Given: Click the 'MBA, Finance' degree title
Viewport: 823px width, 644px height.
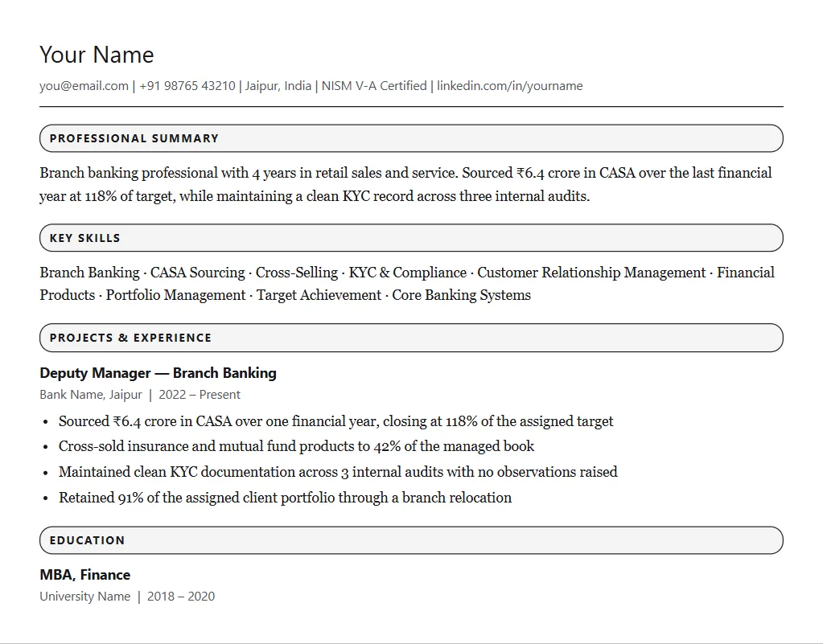Looking at the screenshot, I should tap(85, 575).
